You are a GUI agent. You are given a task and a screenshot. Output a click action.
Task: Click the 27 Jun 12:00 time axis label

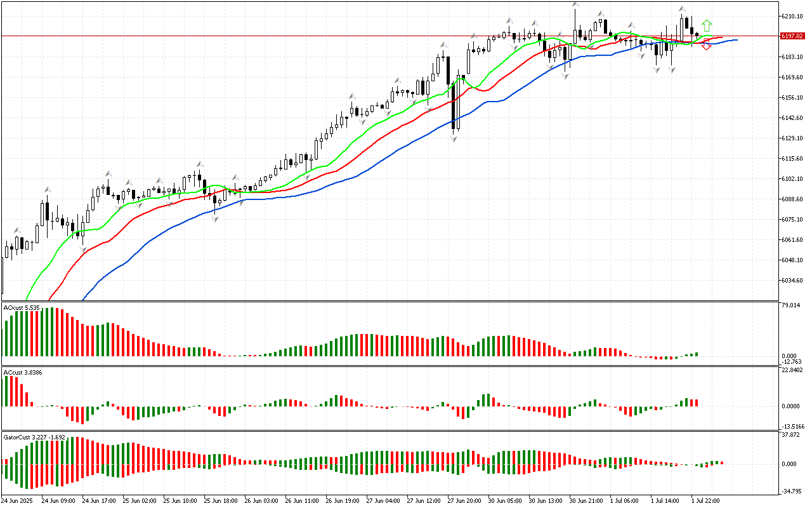click(424, 500)
